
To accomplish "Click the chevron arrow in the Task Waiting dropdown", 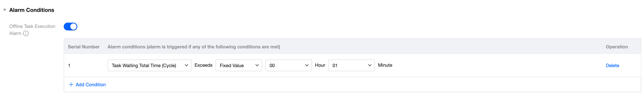I will point(186,65).
